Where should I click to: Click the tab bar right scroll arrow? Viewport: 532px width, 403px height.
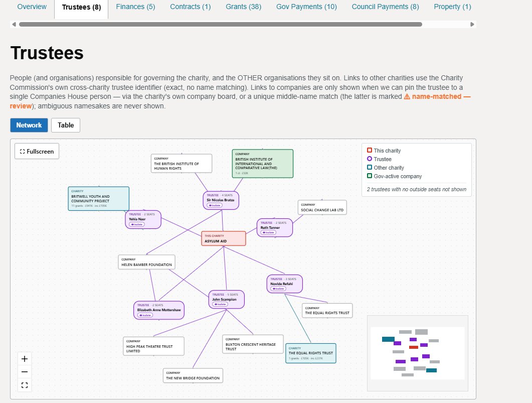pos(472,25)
